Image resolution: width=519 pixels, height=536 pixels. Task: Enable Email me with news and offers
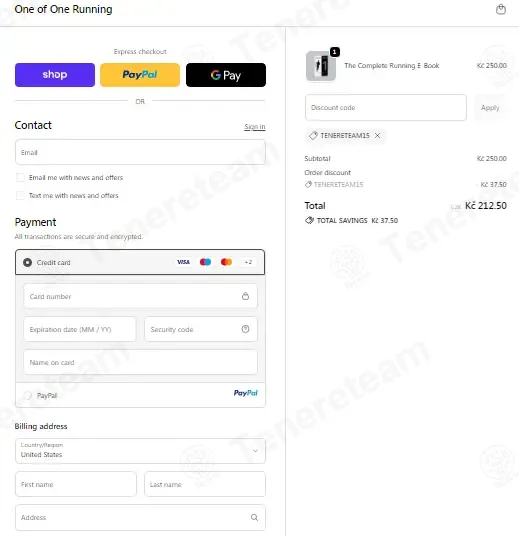pyautogui.click(x=20, y=177)
